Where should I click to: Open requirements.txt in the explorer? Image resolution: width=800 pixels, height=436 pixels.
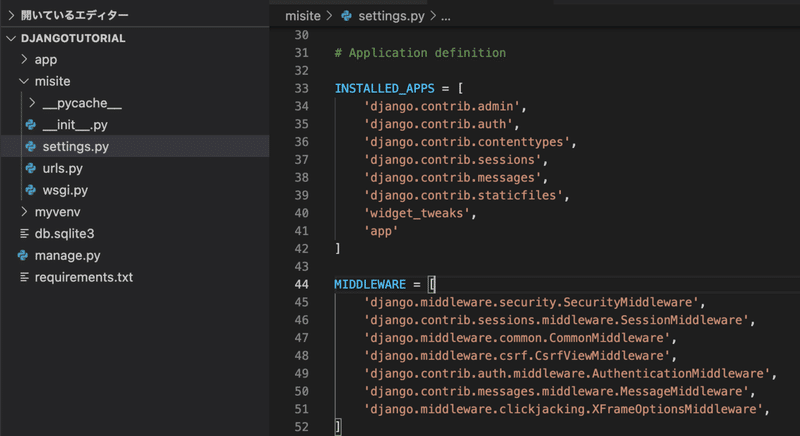tap(84, 277)
